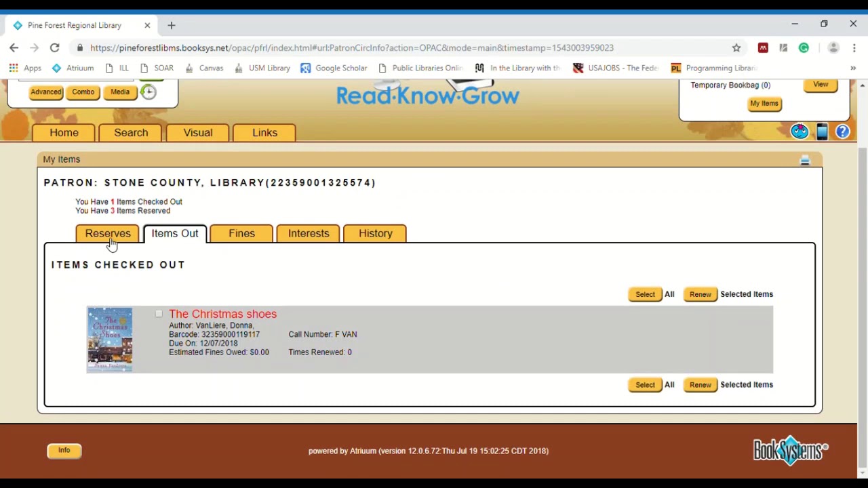
Task: Open the Apps bookmarks shortcut
Action: click(26, 68)
